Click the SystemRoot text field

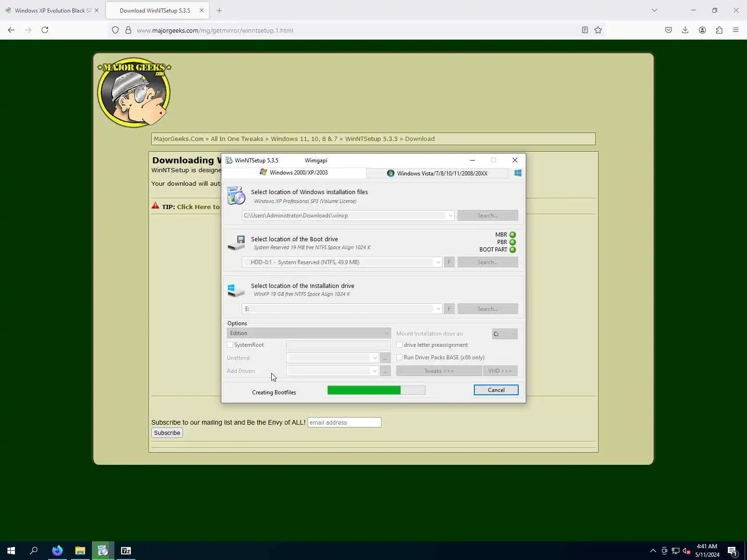pyautogui.click(x=338, y=345)
